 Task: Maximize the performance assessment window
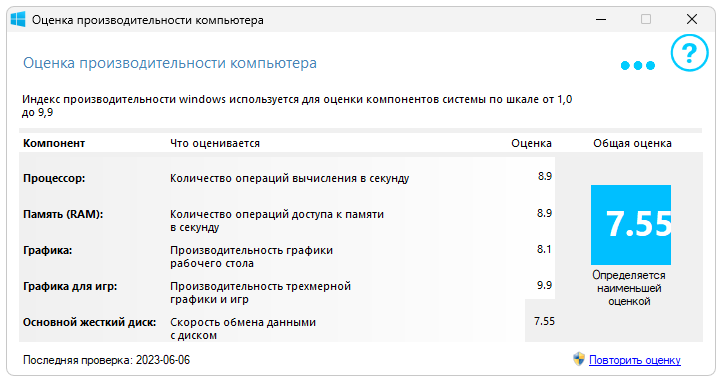[x=646, y=19]
